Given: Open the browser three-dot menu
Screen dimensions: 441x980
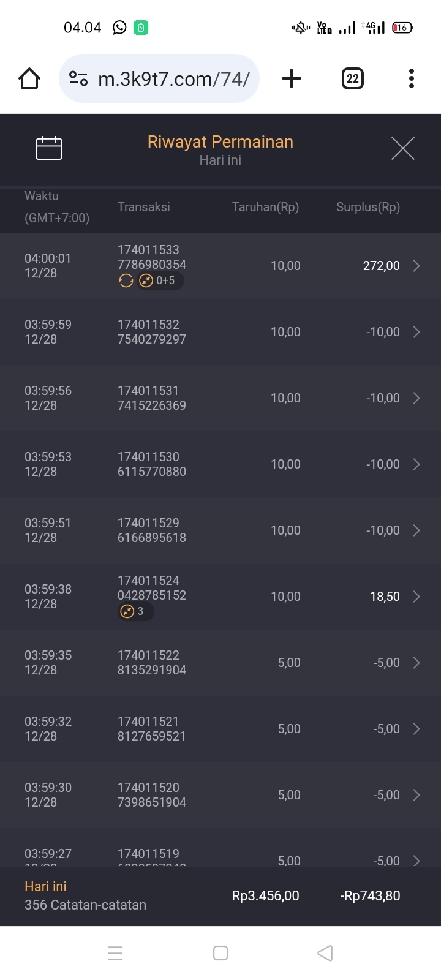Looking at the screenshot, I should point(411,79).
